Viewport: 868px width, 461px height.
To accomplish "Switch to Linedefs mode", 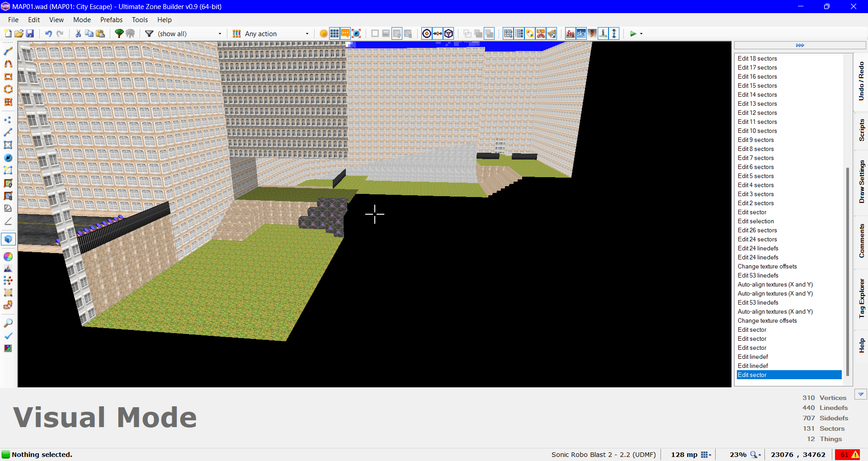I will point(8,132).
